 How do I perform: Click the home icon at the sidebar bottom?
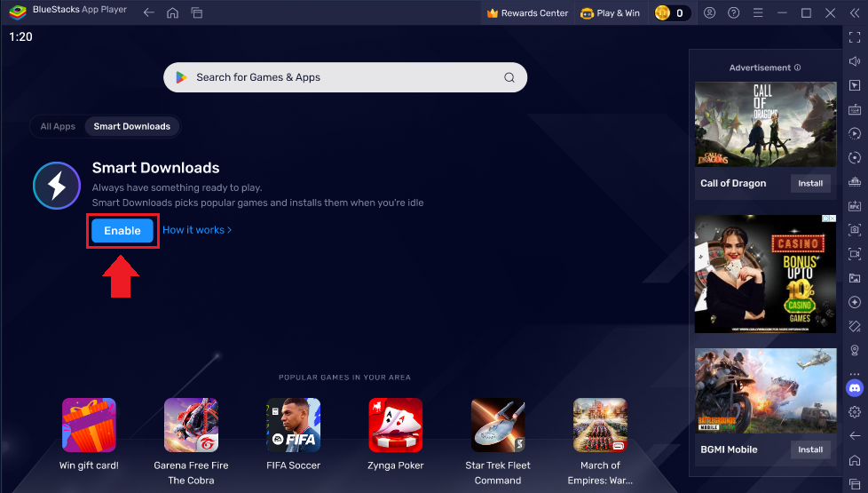[x=855, y=460]
